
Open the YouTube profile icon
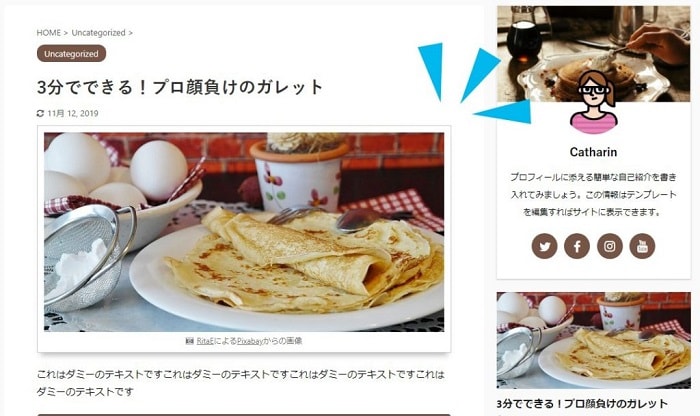pyautogui.click(x=642, y=246)
